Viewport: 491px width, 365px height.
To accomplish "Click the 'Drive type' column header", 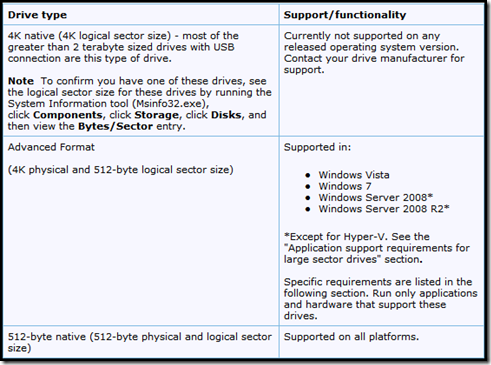I will click(x=37, y=15).
